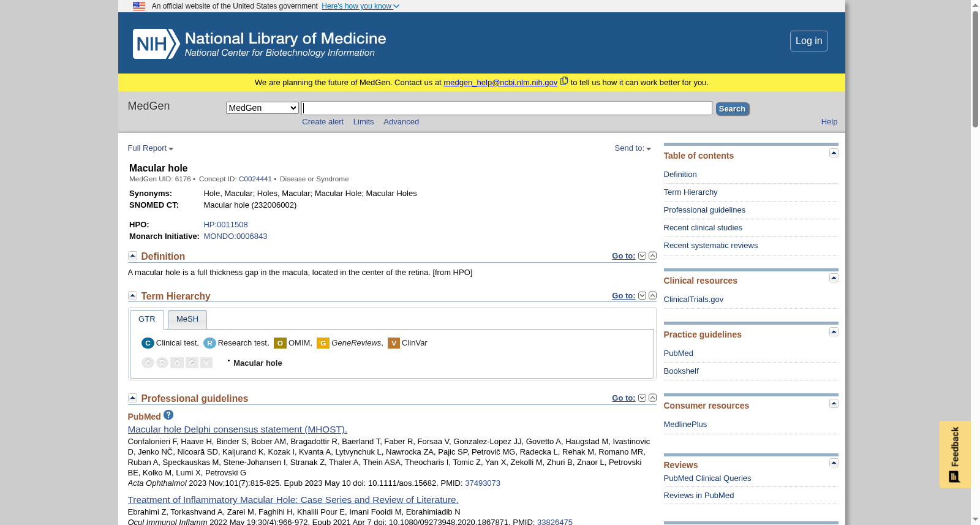Image resolution: width=980 pixels, height=525 pixels.
Task: Collapse the Reviews panel
Action: (834, 463)
